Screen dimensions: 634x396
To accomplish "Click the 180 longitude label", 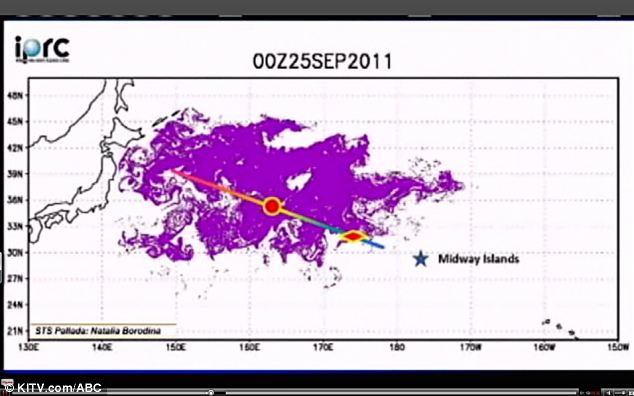I will pos(397,347).
